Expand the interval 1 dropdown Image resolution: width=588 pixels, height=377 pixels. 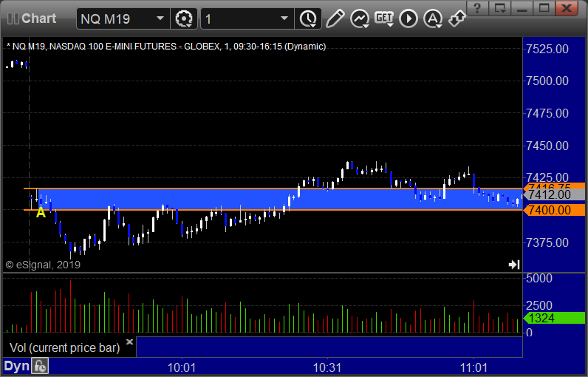click(x=284, y=18)
